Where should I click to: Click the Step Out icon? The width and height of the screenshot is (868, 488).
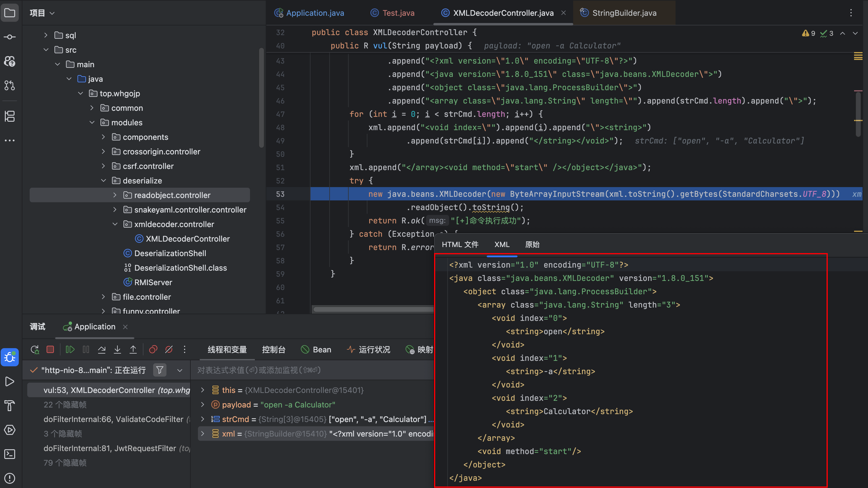click(133, 349)
